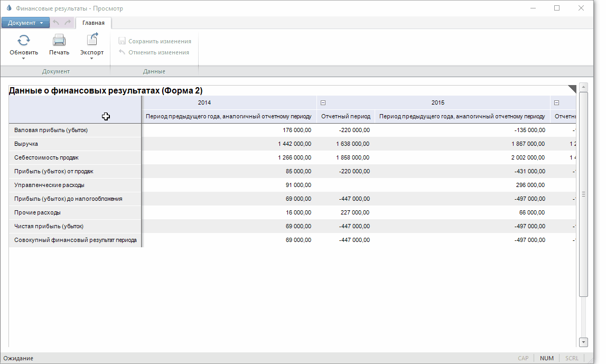Click the vertical scrollbar down arrow

(583, 342)
